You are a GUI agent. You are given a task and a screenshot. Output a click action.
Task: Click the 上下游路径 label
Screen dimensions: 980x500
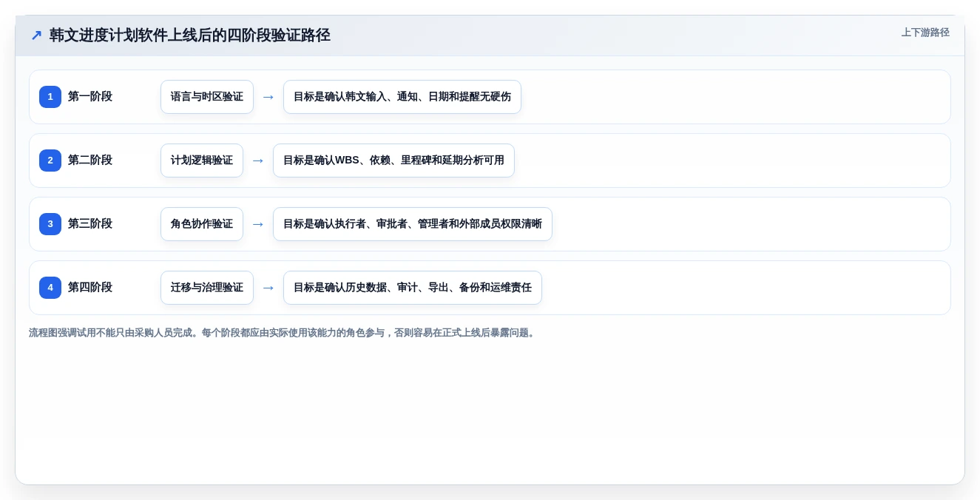pyautogui.click(x=925, y=33)
